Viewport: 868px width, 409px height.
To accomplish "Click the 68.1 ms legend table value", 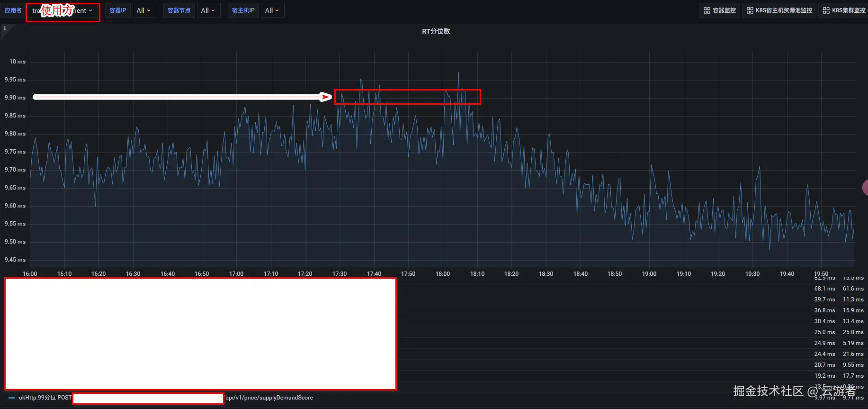I will tap(824, 289).
